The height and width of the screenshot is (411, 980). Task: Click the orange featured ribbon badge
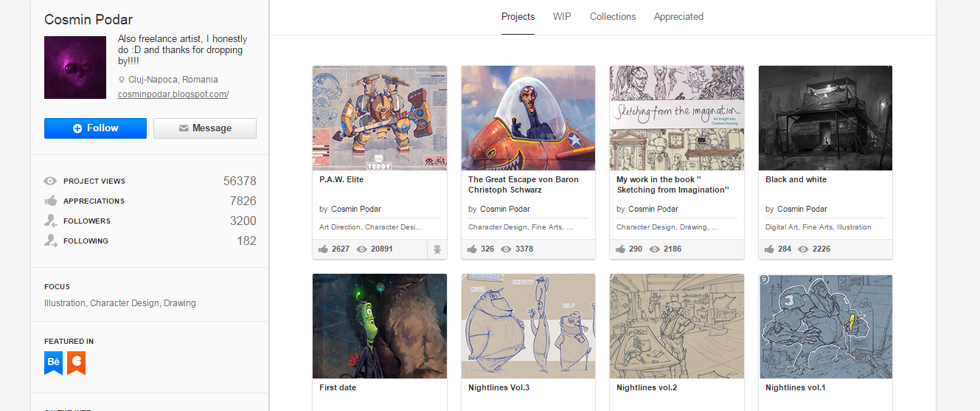click(x=76, y=362)
